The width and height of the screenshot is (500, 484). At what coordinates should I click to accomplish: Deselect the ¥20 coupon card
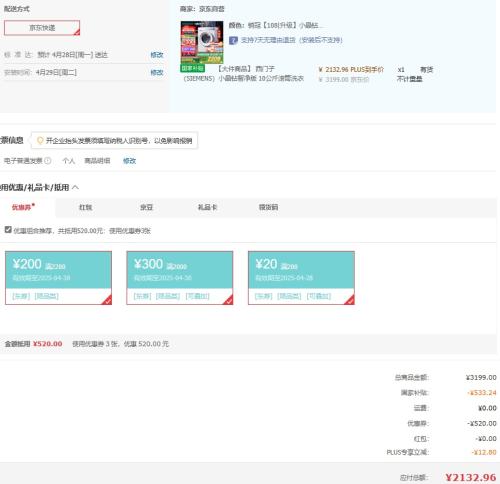301,278
